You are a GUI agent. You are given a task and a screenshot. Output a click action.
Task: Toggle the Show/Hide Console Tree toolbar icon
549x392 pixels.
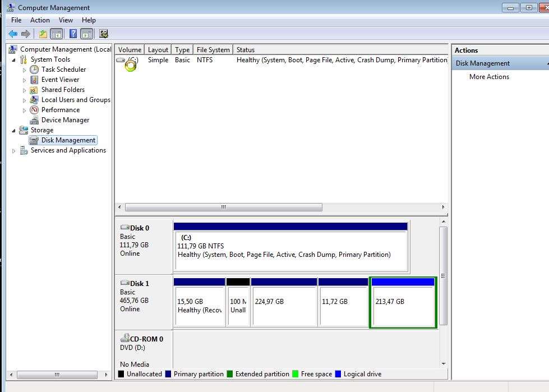click(x=57, y=34)
